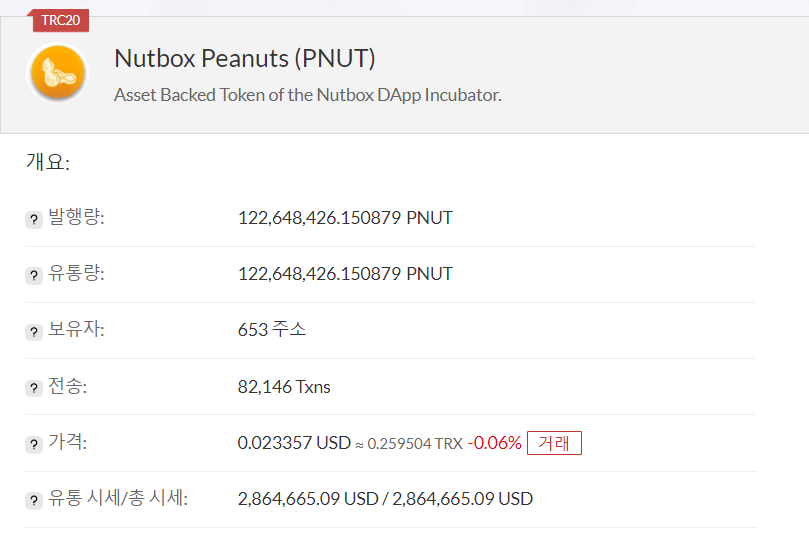Click the Asset Backed Token description text
Viewport: 809px width, 534px height.
pyautogui.click(x=308, y=95)
